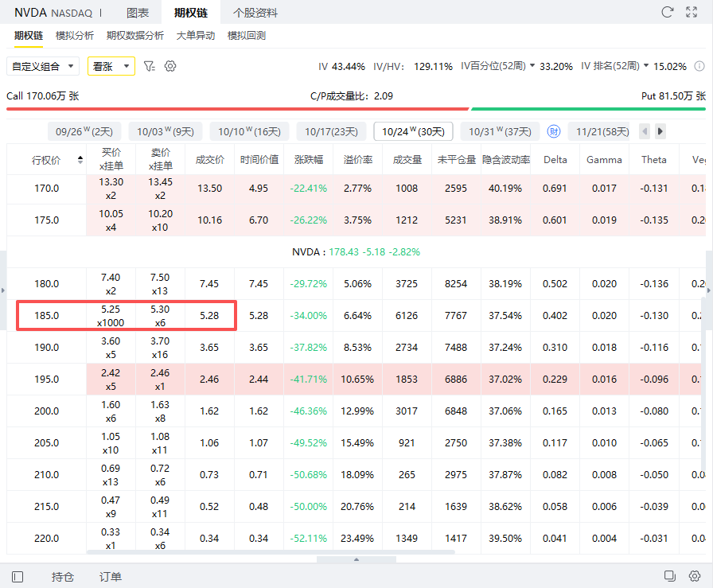Image resolution: width=713 pixels, height=588 pixels.
Task: Open the 自定义组合 dropdown
Action: click(43, 66)
